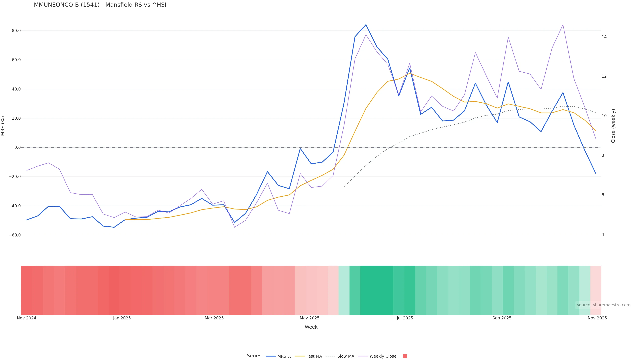The height and width of the screenshot is (362, 644).
Task: Click the chart title IMMUNEONCO-B (1541)
Action: [x=99, y=5]
